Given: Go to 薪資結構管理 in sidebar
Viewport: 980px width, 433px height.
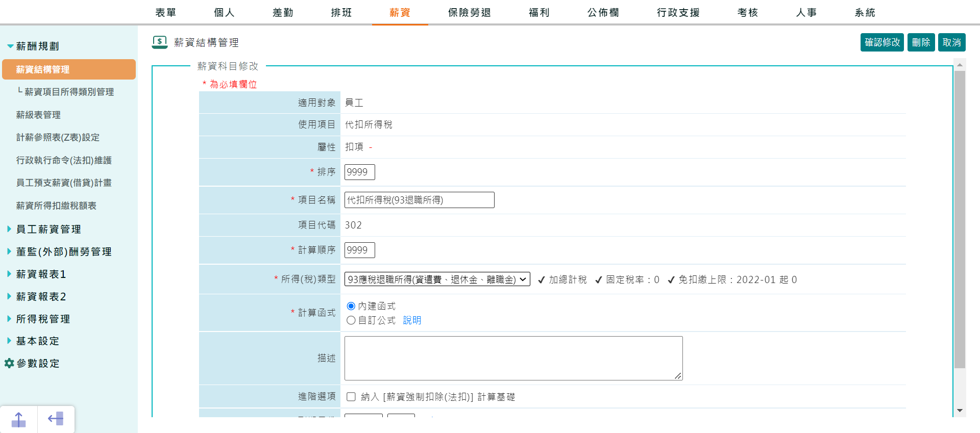Looking at the screenshot, I should 69,69.
